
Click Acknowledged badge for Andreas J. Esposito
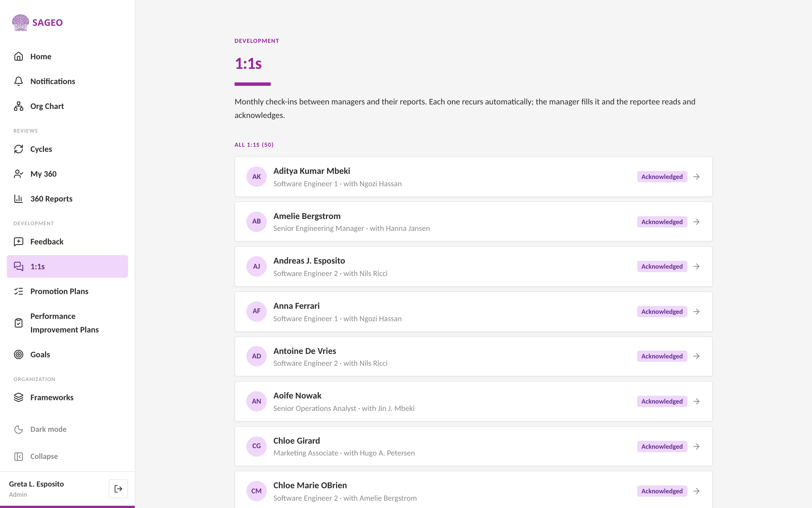pos(662,266)
